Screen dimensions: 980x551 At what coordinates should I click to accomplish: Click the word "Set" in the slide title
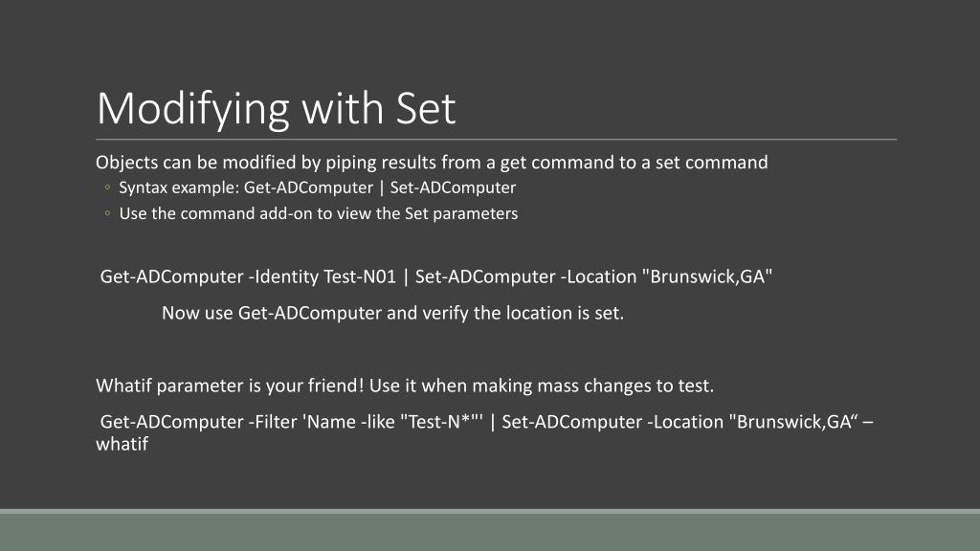click(426, 109)
